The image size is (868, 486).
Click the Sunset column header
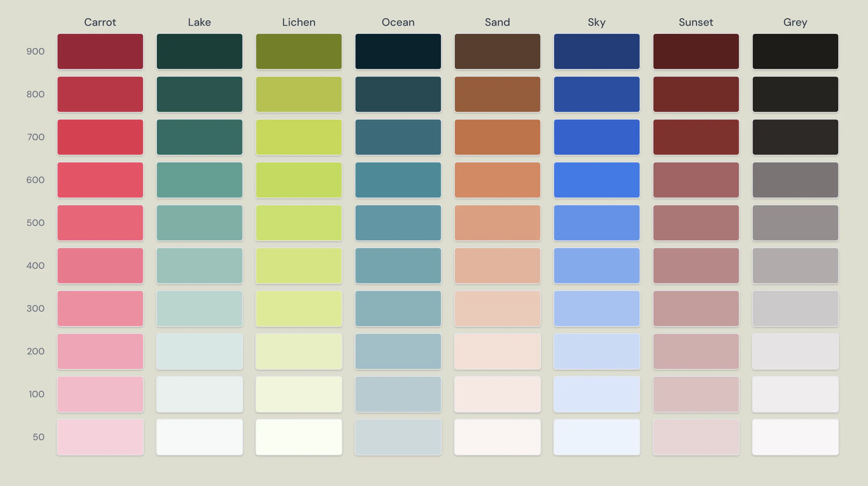(x=696, y=22)
